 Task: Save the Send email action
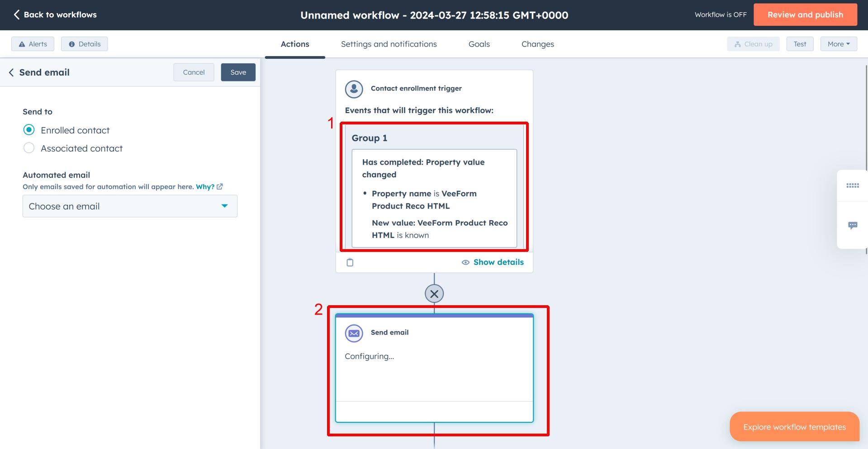point(238,72)
